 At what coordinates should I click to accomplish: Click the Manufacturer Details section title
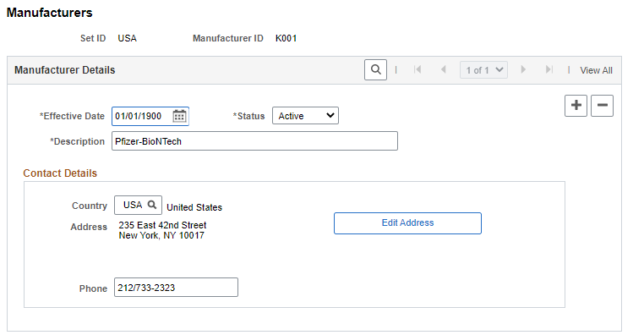click(65, 70)
